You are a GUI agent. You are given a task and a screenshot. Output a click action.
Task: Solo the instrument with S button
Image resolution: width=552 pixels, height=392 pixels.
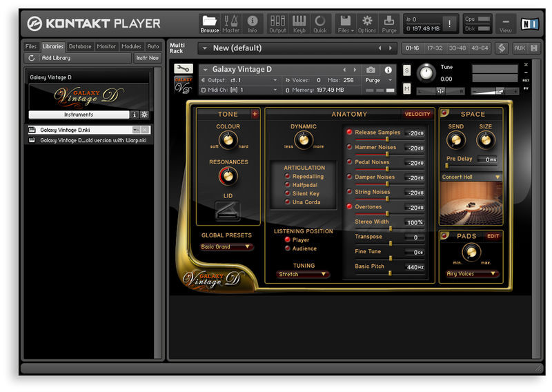406,70
